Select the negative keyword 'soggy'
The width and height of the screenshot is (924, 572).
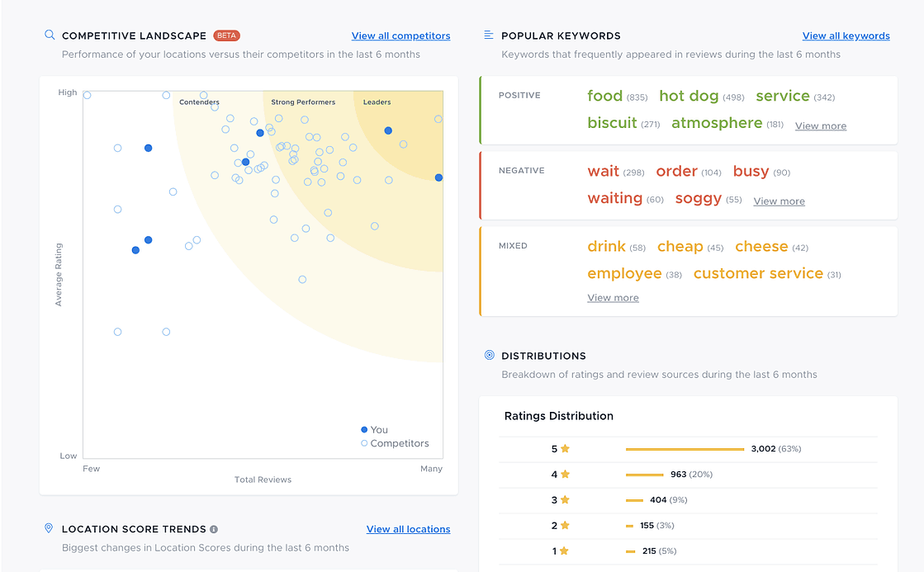pos(698,198)
